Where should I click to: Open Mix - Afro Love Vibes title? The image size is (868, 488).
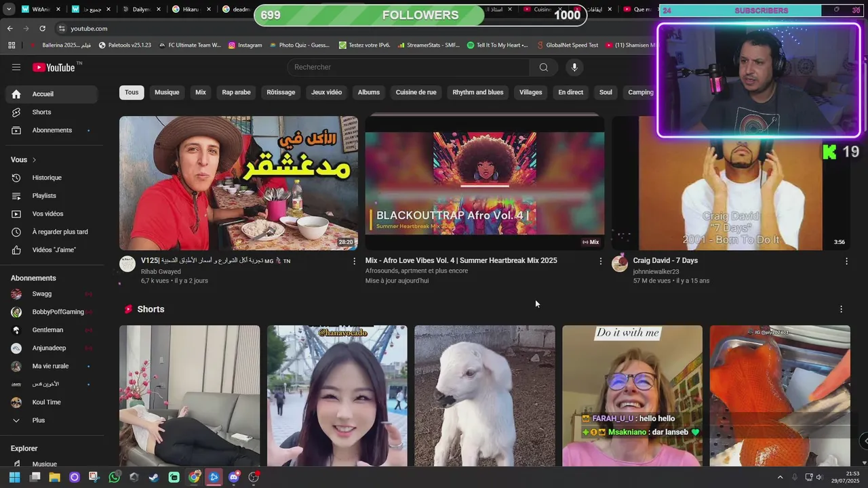[461, 260]
